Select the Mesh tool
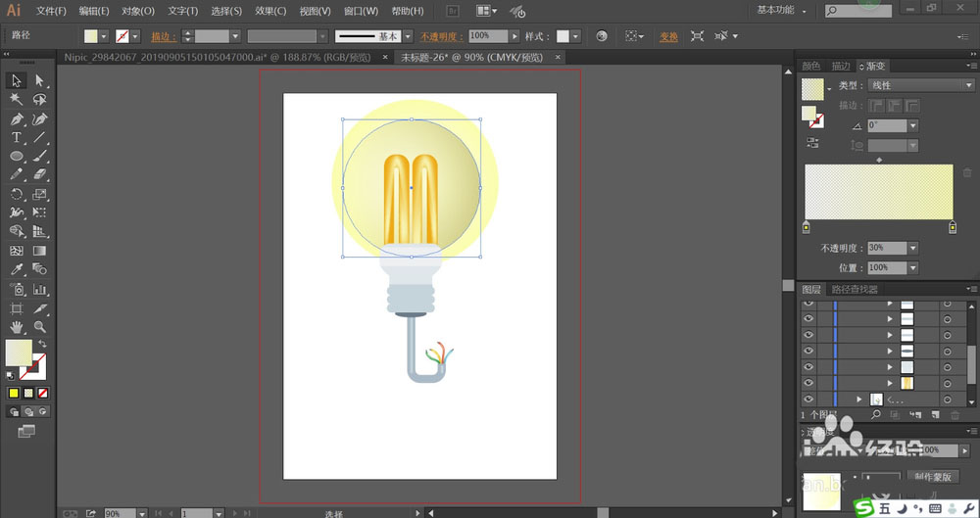Screen dimensions: 980x518 17,251
